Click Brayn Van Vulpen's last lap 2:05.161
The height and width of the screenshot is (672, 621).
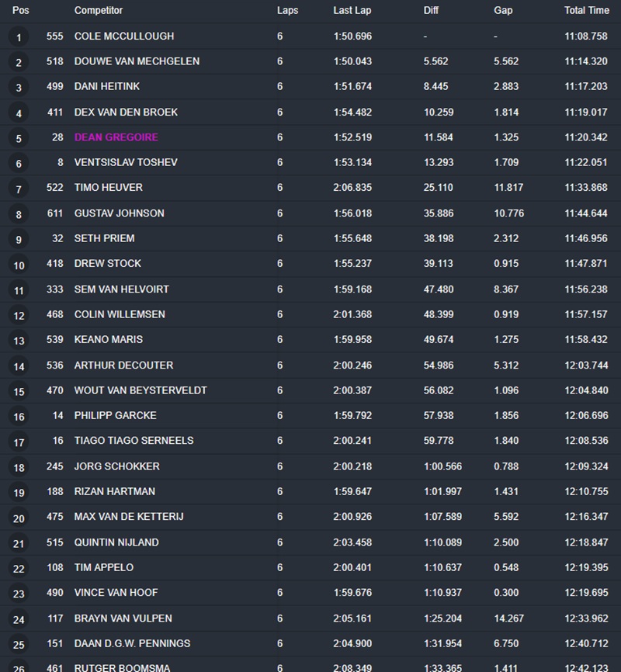click(x=352, y=618)
